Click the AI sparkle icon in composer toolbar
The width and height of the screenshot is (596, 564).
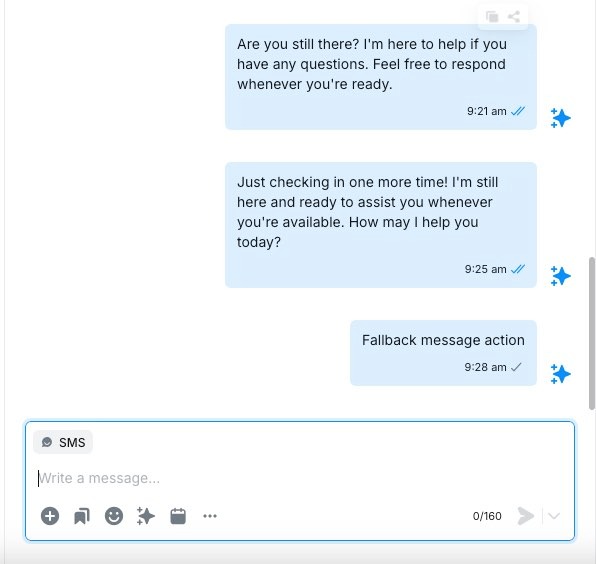click(x=146, y=516)
